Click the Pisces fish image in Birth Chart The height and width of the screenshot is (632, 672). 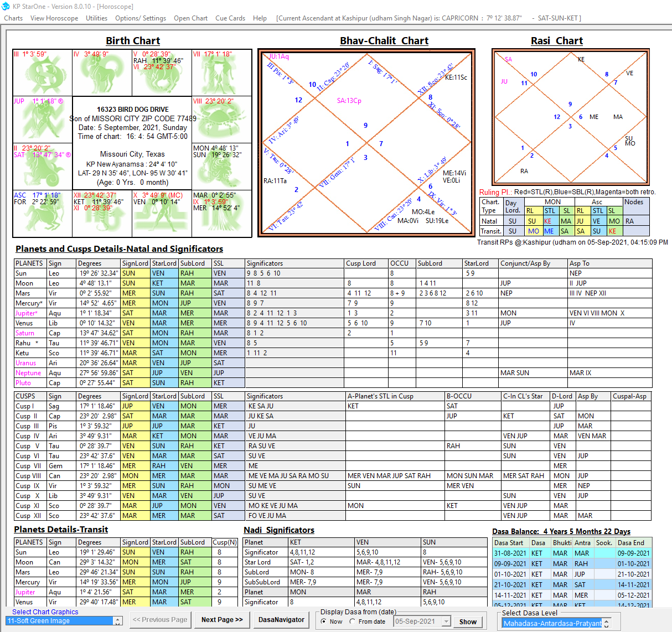[43, 74]
